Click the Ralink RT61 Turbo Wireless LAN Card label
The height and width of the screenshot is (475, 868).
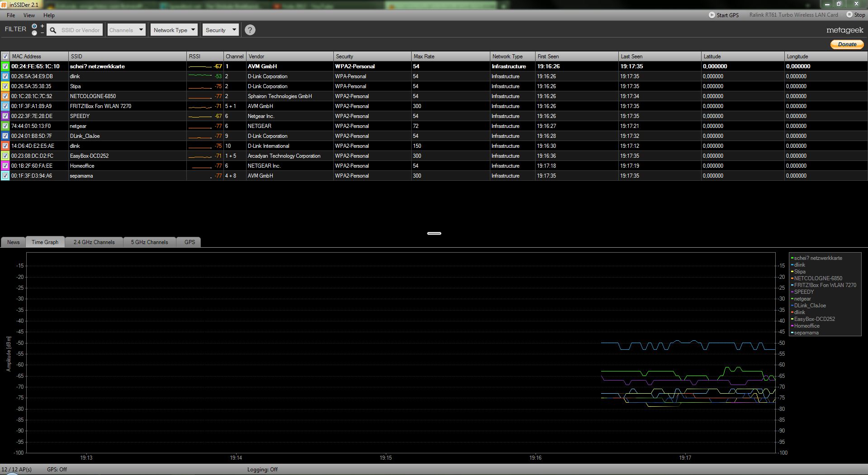[793, 15]
